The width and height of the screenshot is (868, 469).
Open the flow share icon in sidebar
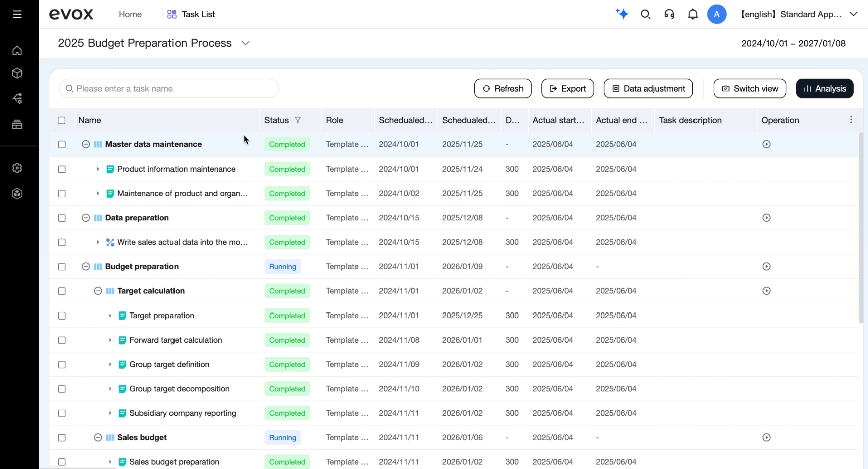pos(17,99)
